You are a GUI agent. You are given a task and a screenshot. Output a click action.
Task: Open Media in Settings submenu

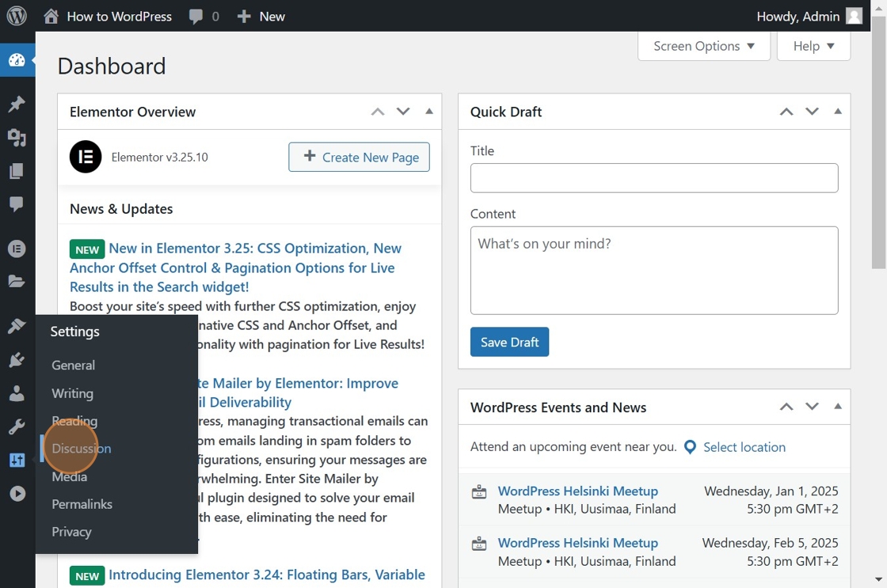point(70,476)
